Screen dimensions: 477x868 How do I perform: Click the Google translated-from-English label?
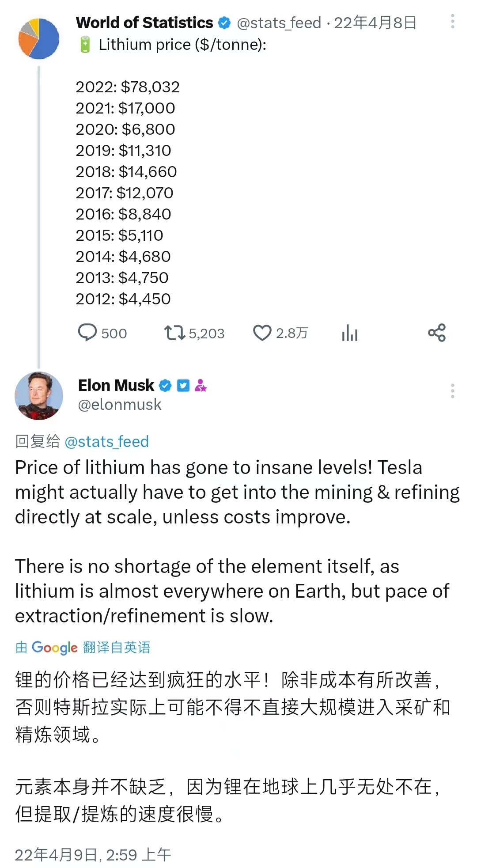tap(83, 648)
